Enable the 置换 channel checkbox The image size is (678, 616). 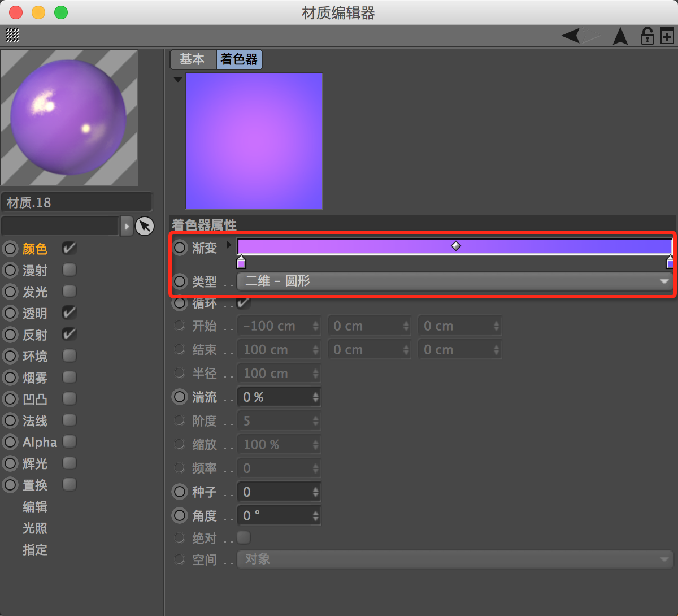69,484
